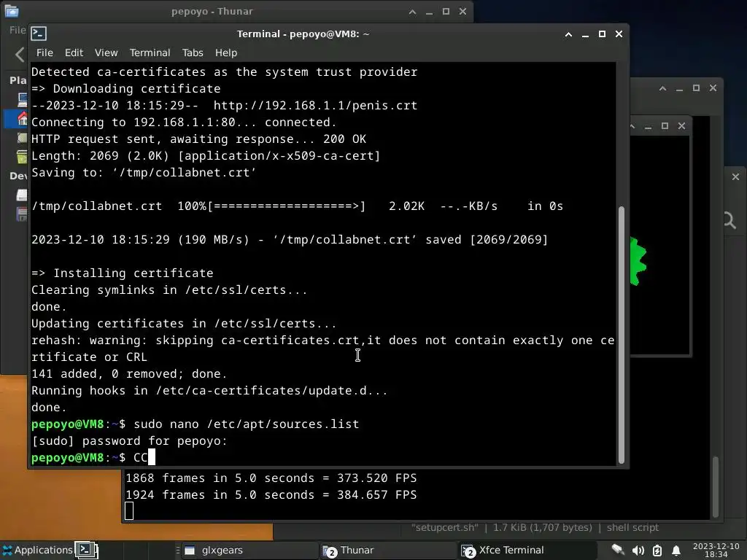
Task: Open the Applications menu in the panel
Action: click(x=37, y=550)
